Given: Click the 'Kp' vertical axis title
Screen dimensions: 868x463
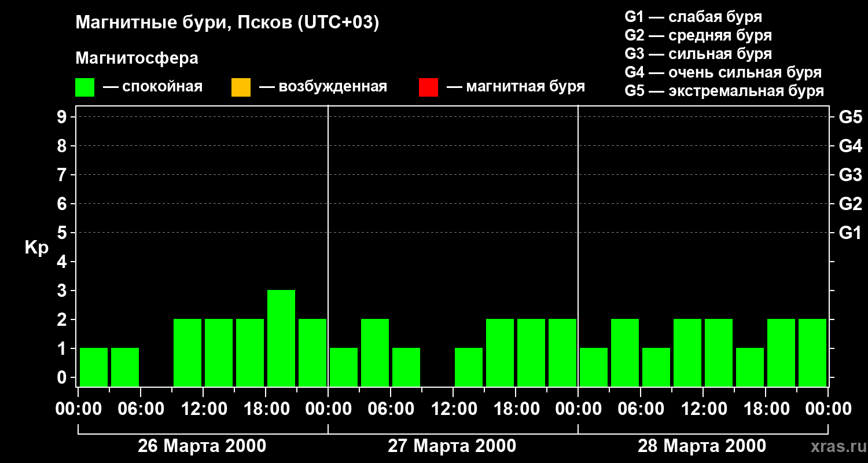Looking at the screenshot, I should (36, 248).
